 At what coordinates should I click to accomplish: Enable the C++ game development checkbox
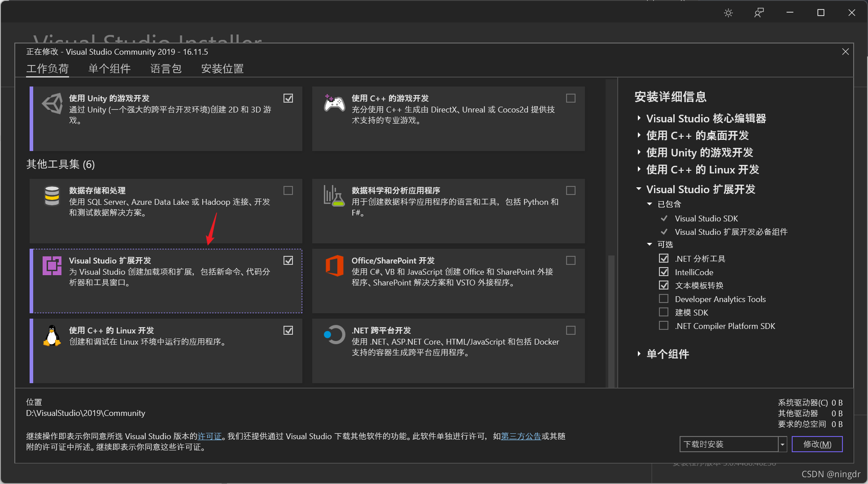[x=571, y=98]
